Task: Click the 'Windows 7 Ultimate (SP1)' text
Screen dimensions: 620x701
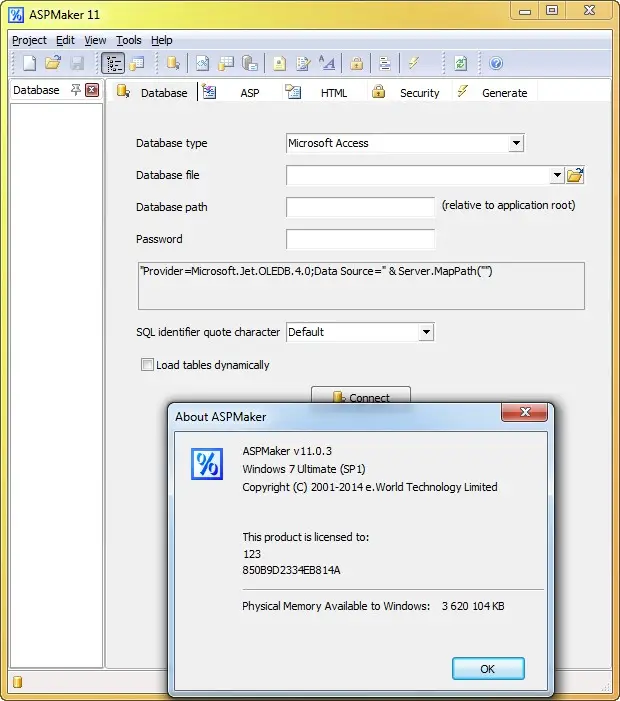Action: coord(304,469)
